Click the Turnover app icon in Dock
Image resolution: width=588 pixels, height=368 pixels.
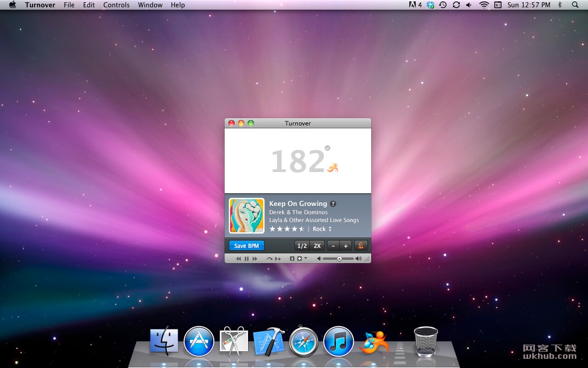click(373, 342)
